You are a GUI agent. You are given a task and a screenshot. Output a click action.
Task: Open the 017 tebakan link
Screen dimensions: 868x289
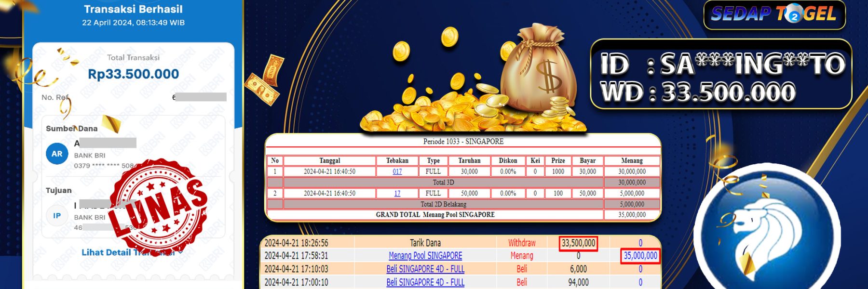click(397, 171)
